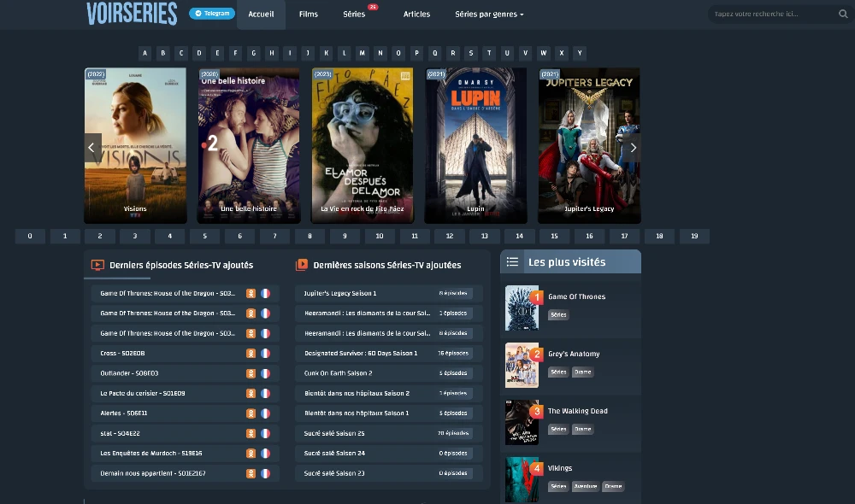Open the Articles menu item
The width and height of the screenshot is (855, 504).
pos(416,15)
